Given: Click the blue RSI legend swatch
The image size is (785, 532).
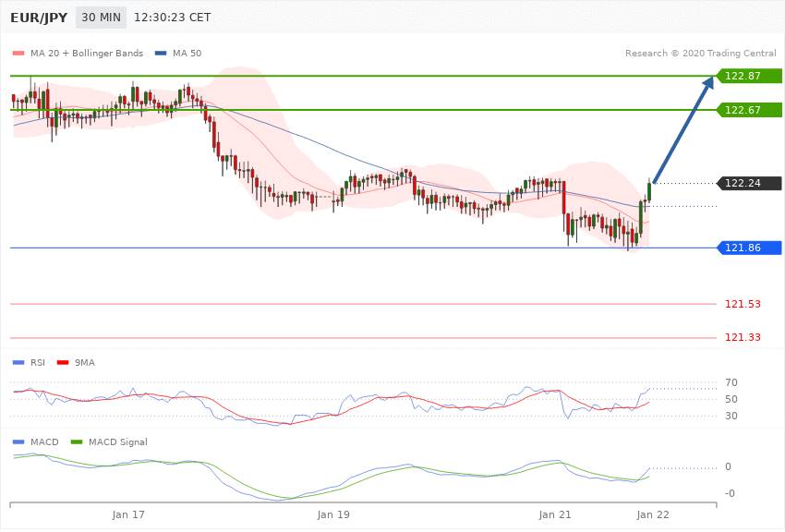Looking at the screenshot, I should (18, 362).
